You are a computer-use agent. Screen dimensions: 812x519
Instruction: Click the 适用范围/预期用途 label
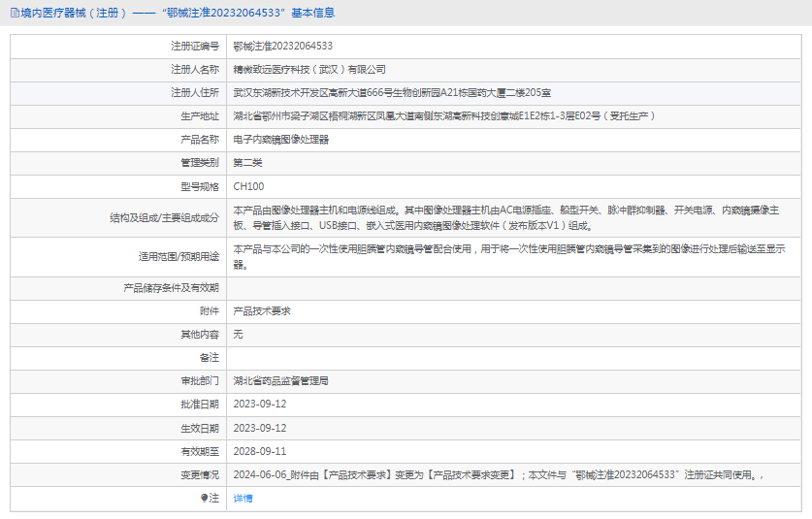[x=179, y=257]
